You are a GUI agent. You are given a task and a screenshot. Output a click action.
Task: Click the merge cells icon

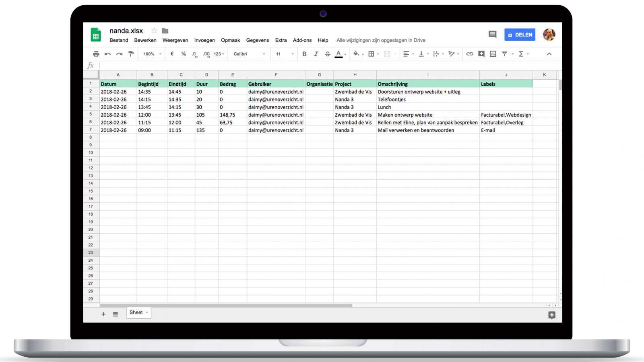(387, 54)
